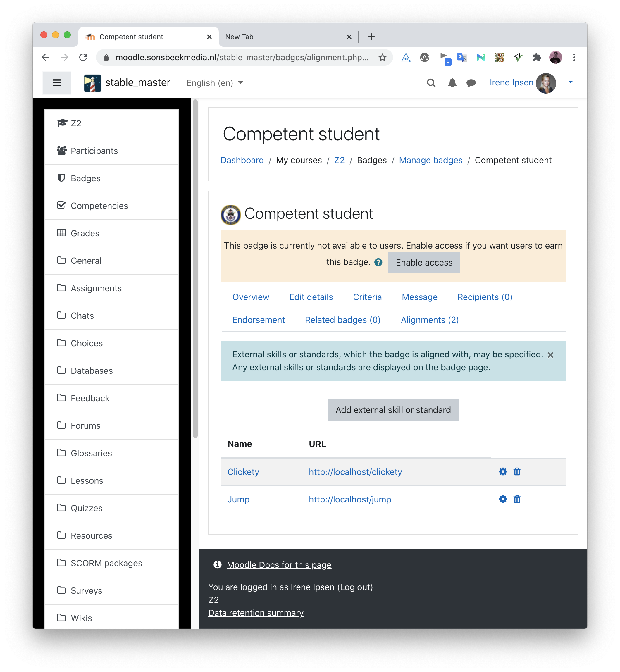Open the Manage badges breadcrumb link
This screenshot has height=672, width=620.
[x=430, y=160]
